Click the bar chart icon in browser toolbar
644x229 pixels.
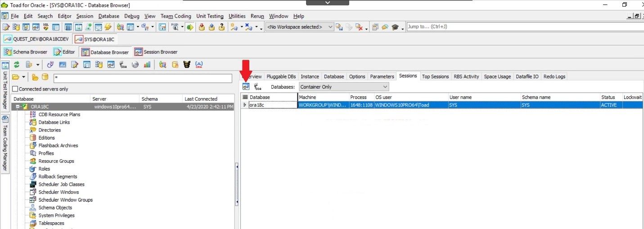pyautogui.click(x=147, y=64)
